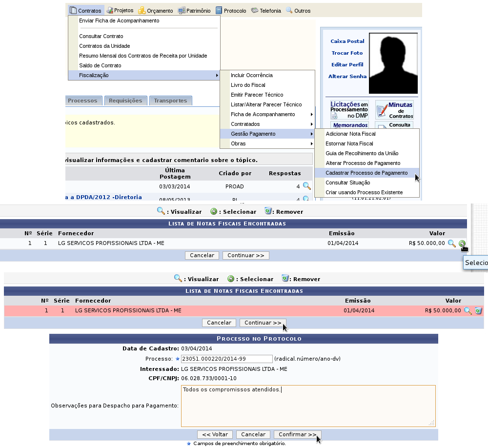Select Resumo Mensal dos Contratos de Receita

(x=144, y=56)
